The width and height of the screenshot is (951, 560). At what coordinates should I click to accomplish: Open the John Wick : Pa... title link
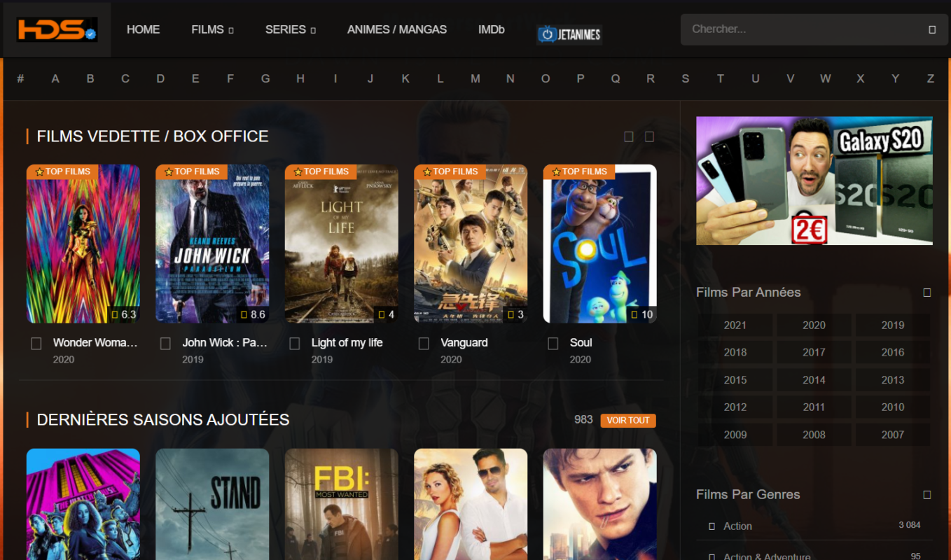(x=225, y=343)
